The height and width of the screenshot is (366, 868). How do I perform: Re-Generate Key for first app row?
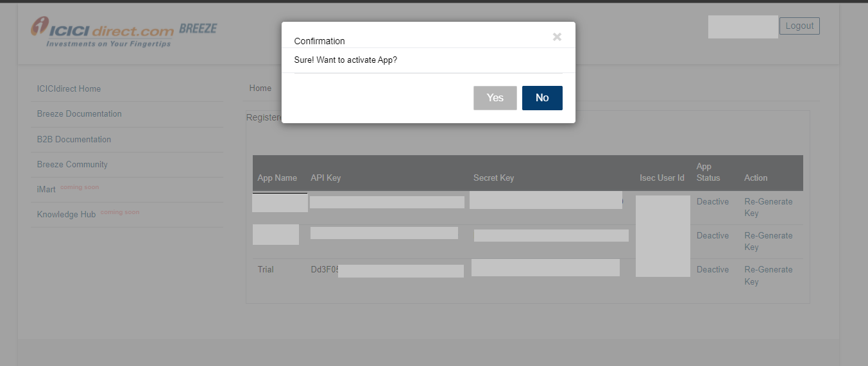[768, 207]
